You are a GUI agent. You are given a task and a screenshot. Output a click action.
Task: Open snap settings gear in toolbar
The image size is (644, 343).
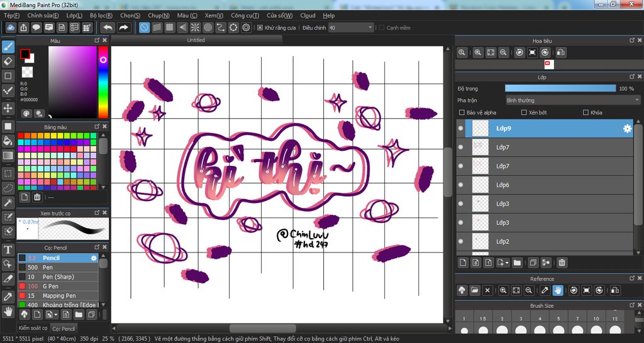[246, 28]
